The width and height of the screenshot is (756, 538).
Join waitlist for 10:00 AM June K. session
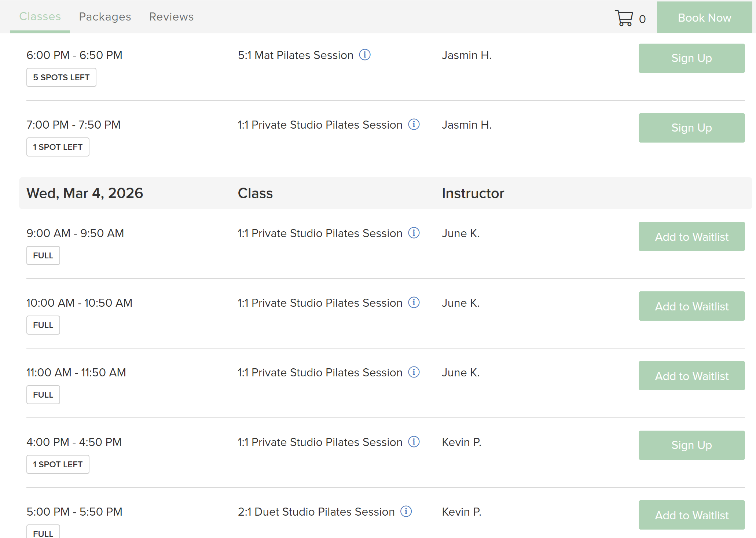(691, 306)
